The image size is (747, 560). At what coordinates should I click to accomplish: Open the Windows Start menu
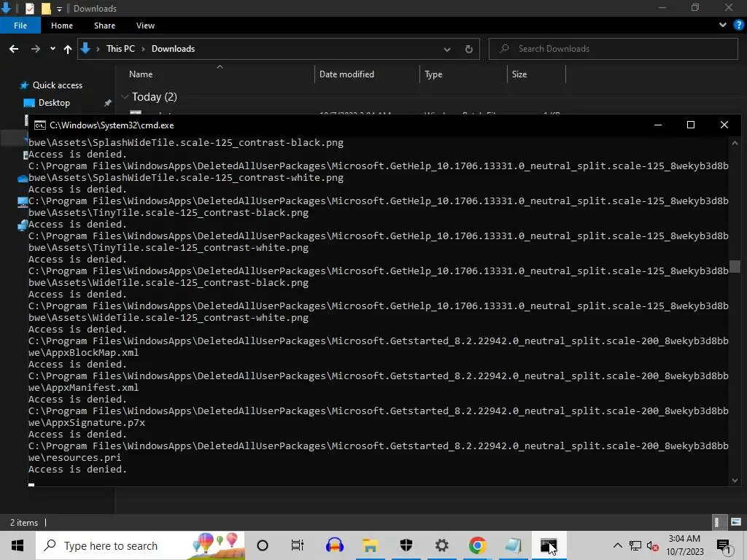click(18, 545)
